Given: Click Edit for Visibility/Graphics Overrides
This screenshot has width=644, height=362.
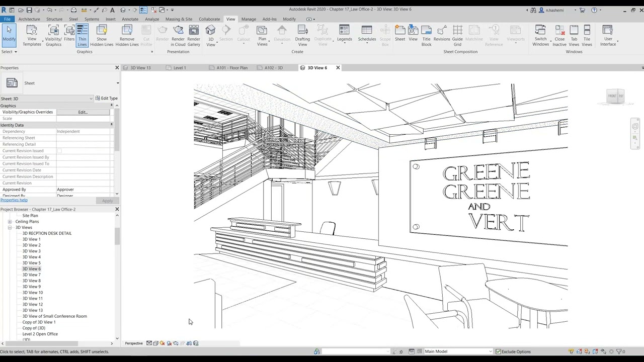Looking at the screenshot, I should [x=83, y=112].
